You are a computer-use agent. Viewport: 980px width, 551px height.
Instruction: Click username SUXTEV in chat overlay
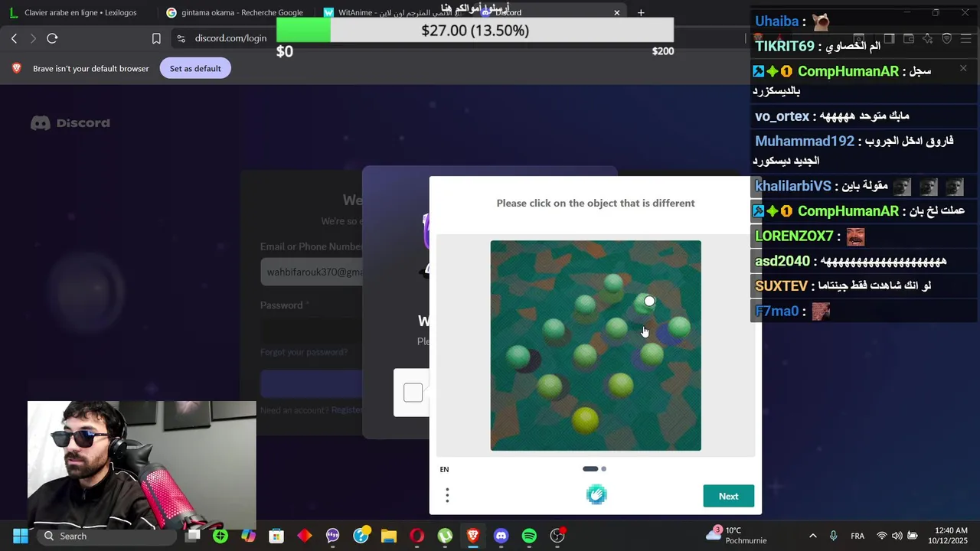(x=782, y=286)
